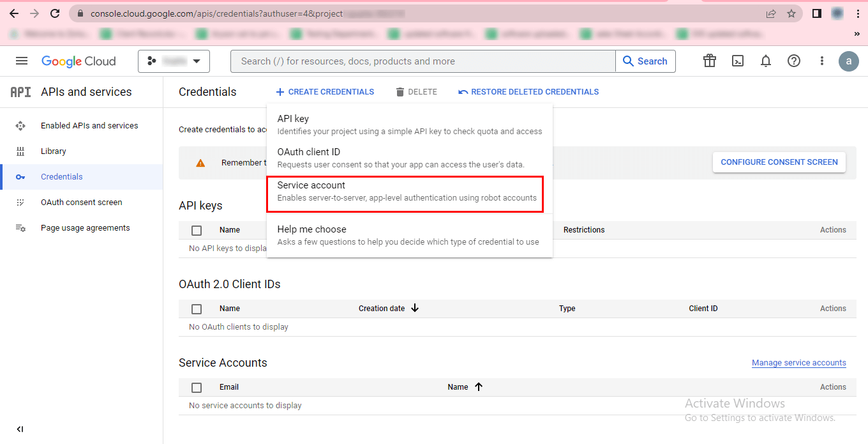Open Manage service accounts link
The width and height of the screenshot is (868, 444).
pyautogui.click(x=798, y=363)
